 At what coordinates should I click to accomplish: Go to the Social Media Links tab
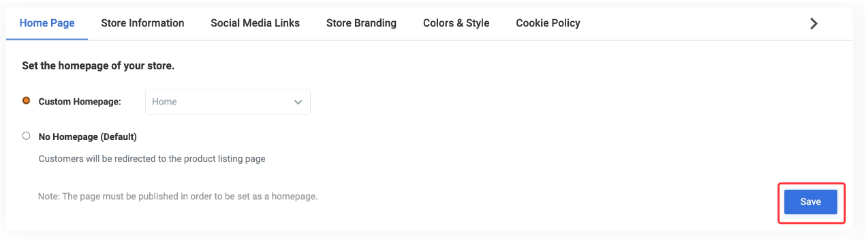point(255,23)
